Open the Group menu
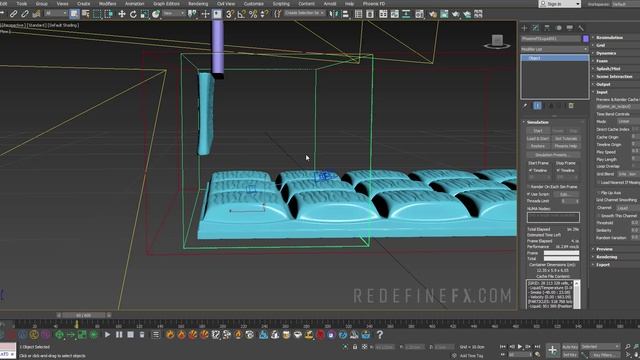This screenshot has height=360, width=640. point(42,4)
